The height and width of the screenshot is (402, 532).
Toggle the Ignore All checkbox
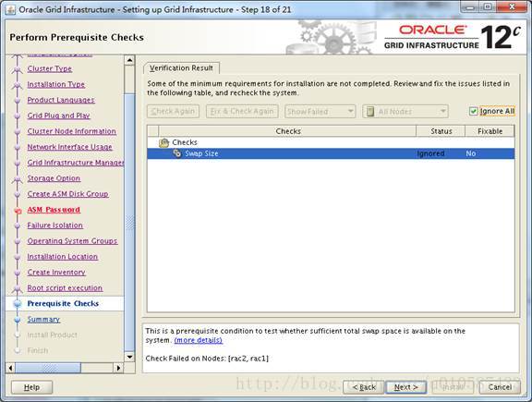[x=473, y=112]
